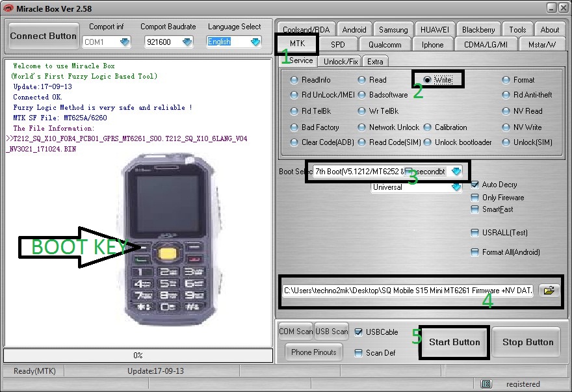Screen dimensions: 572x392
Task: Select the Format radio button
Action: click(507, 80)
